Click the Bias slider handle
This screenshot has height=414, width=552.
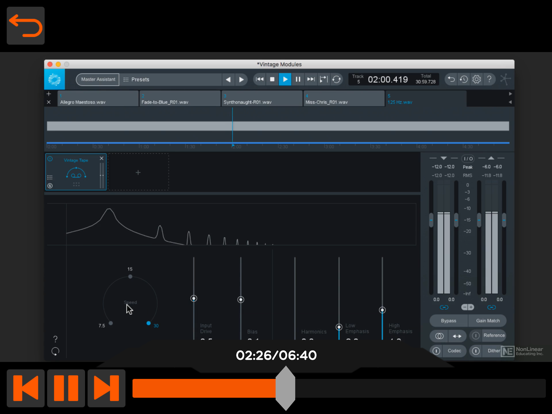click(241, 300)
